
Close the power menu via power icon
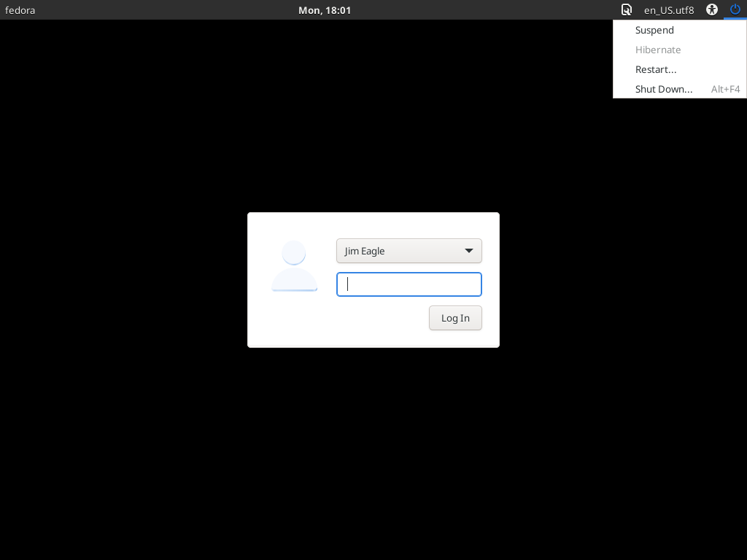point(735,10)
